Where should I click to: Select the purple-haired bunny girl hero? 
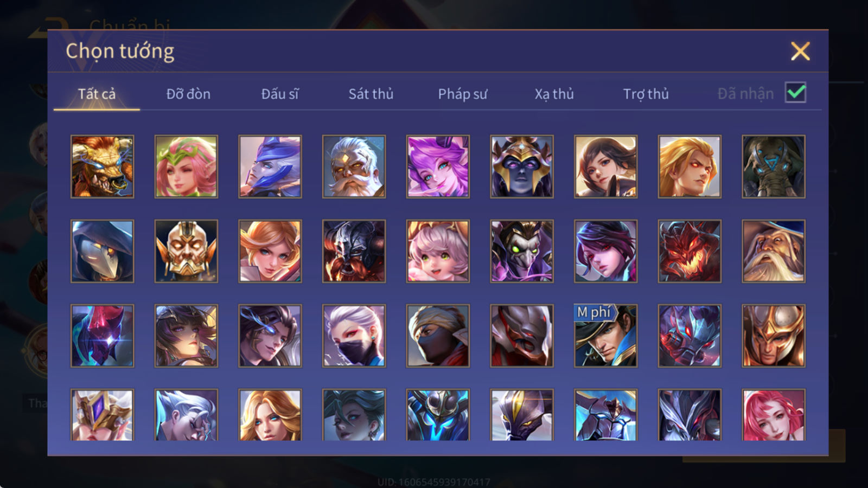438,166
